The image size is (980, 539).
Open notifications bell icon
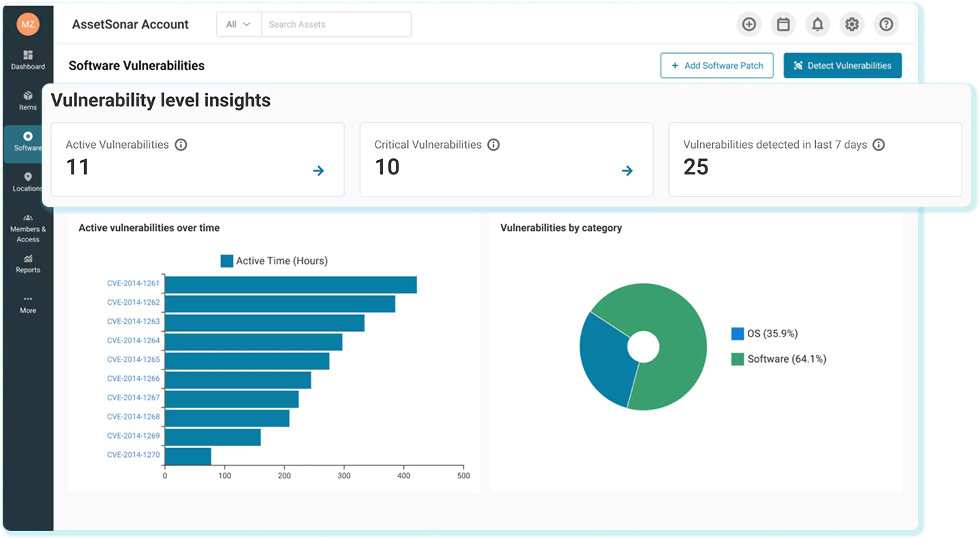(x=817, y=25)
